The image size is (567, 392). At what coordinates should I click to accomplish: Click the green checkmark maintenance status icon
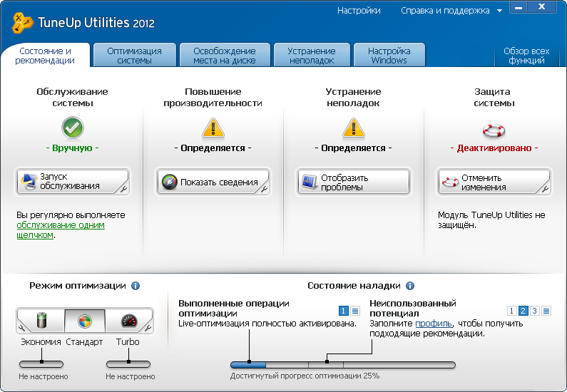click(72, 128)
